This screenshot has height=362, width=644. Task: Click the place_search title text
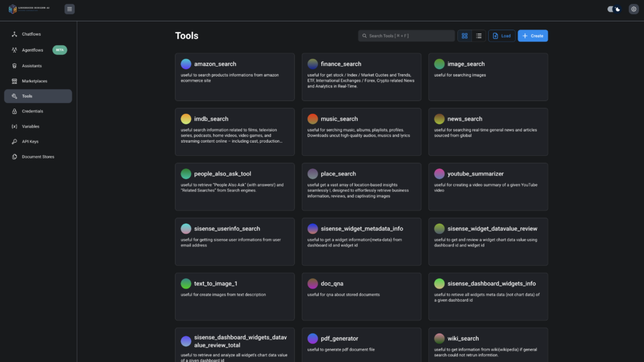338,174
